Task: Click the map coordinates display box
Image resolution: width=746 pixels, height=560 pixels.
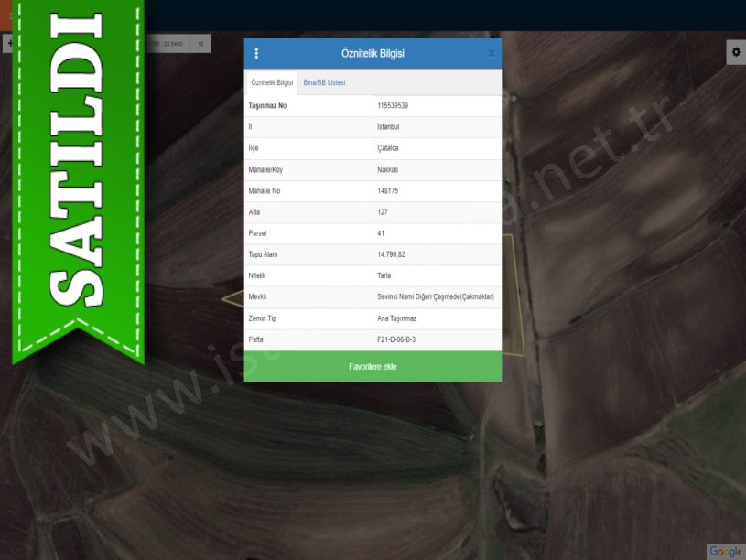Action: [x=168, y=43]
